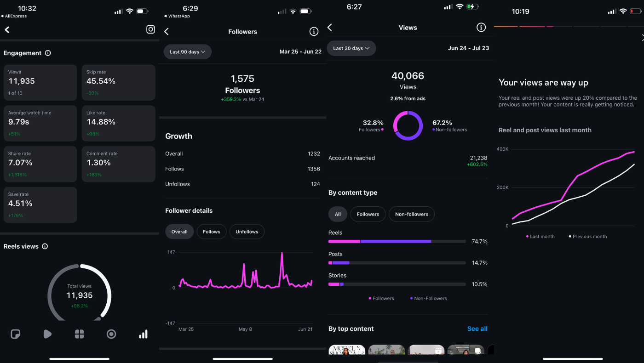Go back using the Views screen back arrow
Viewport: 644px width, 363px height.
click(x=330, y=28)
